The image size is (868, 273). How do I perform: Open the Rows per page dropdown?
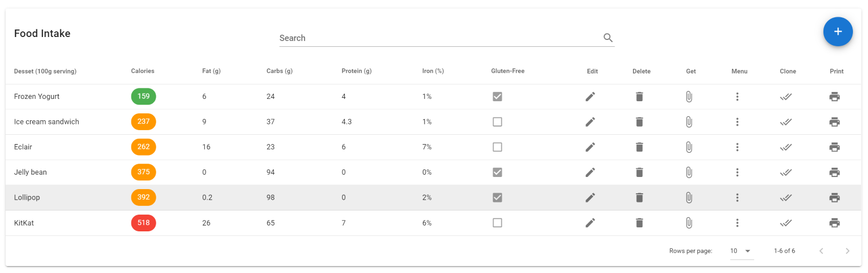point(740,251)
